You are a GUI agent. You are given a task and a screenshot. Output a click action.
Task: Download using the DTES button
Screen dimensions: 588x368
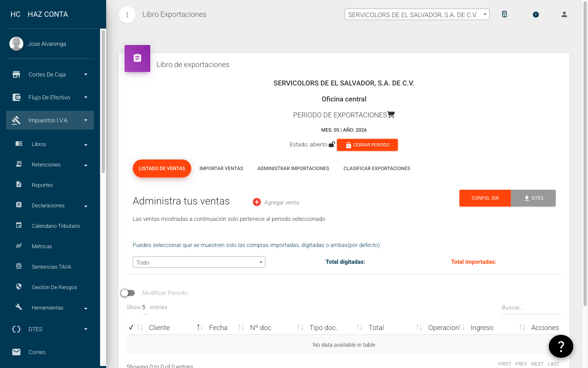coord(533,198)
